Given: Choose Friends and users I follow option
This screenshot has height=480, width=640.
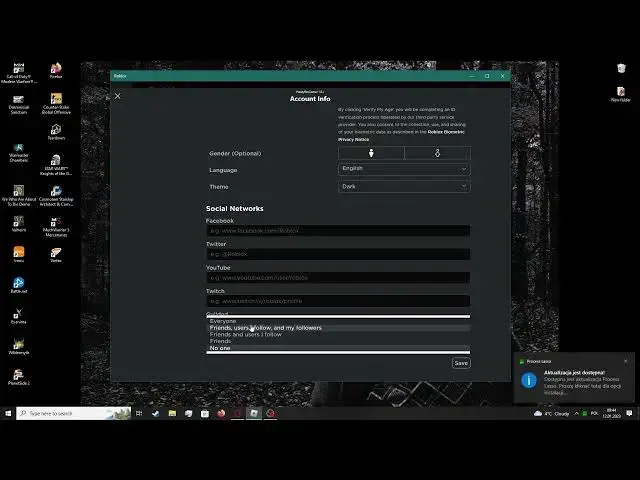Looking at the screenshot, I should pos(338,334).
